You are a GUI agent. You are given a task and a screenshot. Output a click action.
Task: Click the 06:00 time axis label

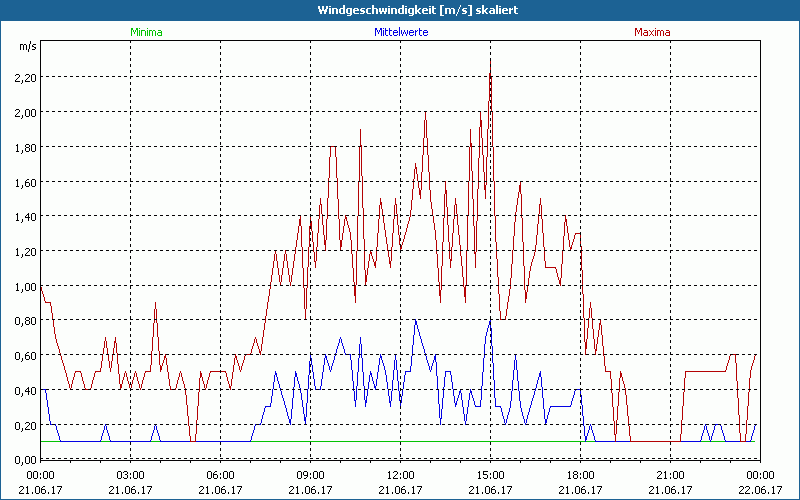coord(220,475)
